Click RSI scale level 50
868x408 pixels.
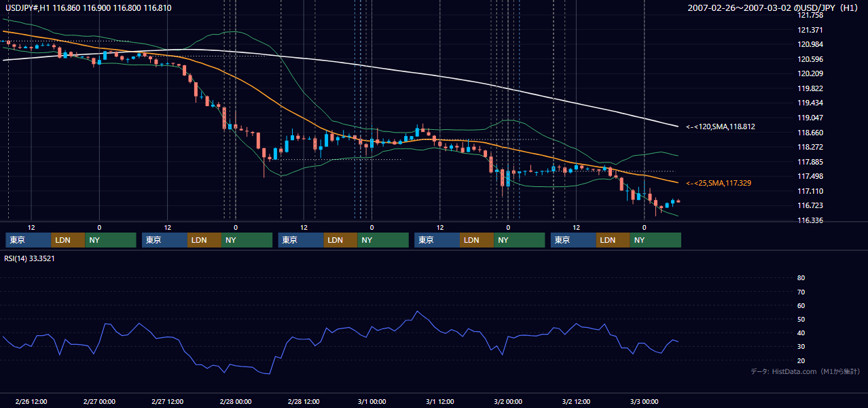pyautogui.click(x=801, y=319)
